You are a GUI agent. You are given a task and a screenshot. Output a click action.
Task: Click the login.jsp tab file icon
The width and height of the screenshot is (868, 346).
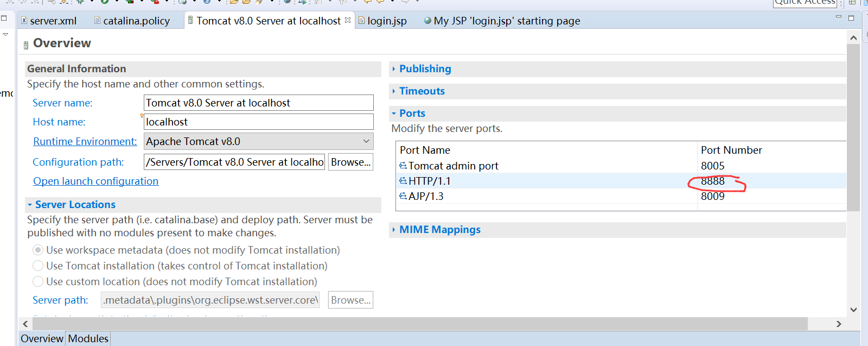click(x=361, y=21)
